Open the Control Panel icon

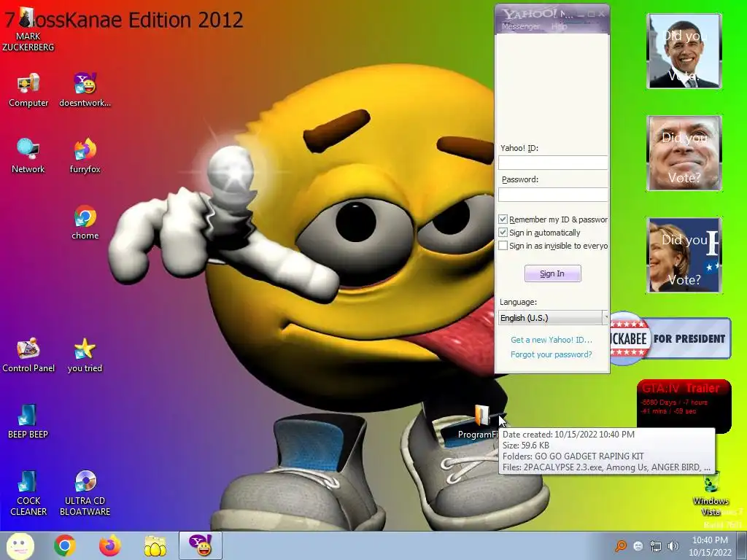28,355
